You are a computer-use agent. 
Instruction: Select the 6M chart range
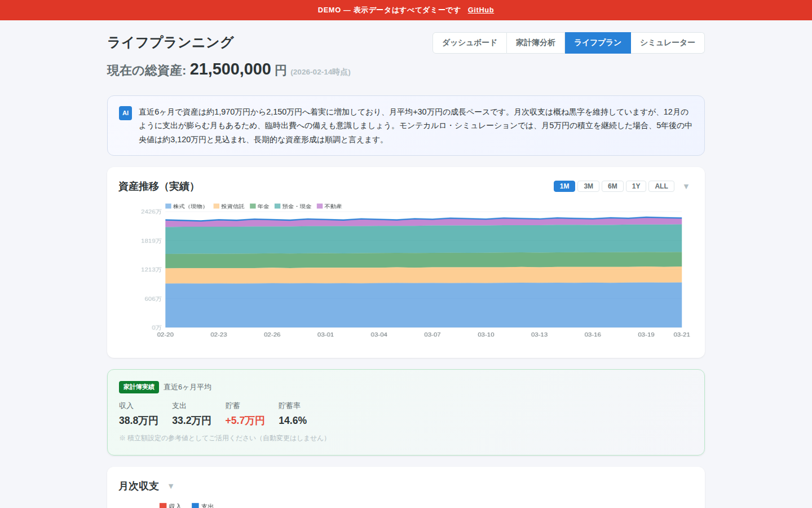[612, 186]
